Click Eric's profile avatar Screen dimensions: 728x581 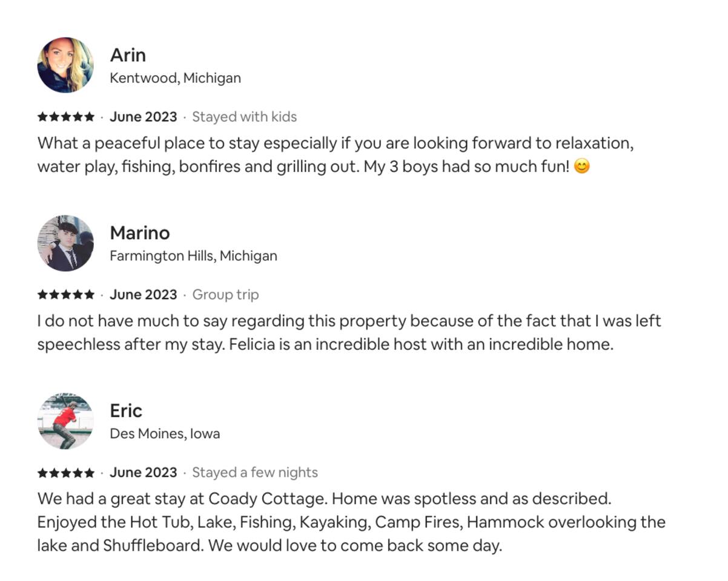(x=65, y=421)
